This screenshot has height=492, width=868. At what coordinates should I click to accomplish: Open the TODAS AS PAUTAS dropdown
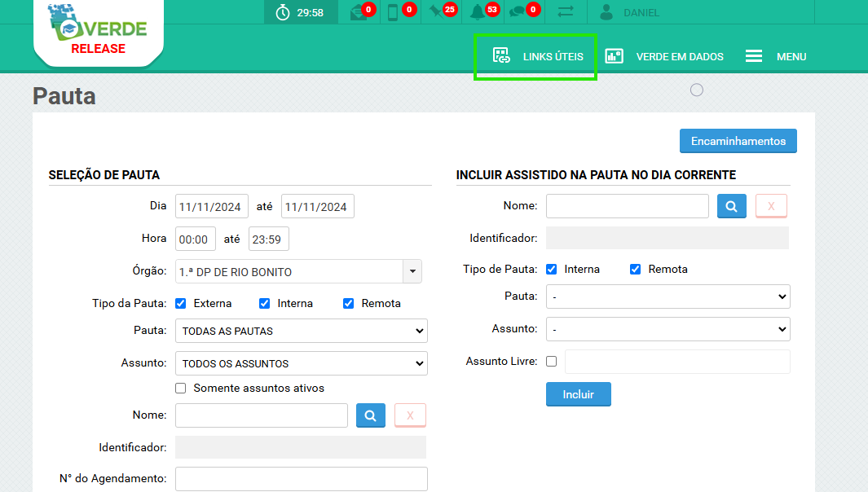point(301,331)
